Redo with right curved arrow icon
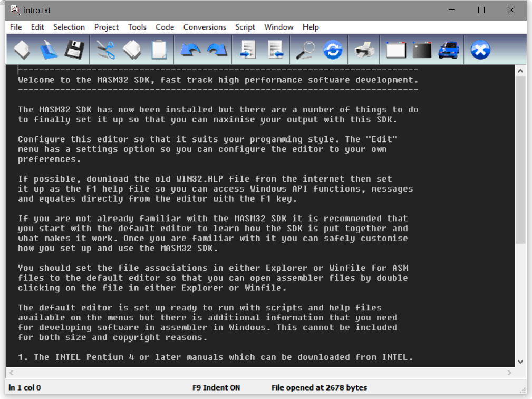Screen dimensions: 532x399 tap(217, 50)
